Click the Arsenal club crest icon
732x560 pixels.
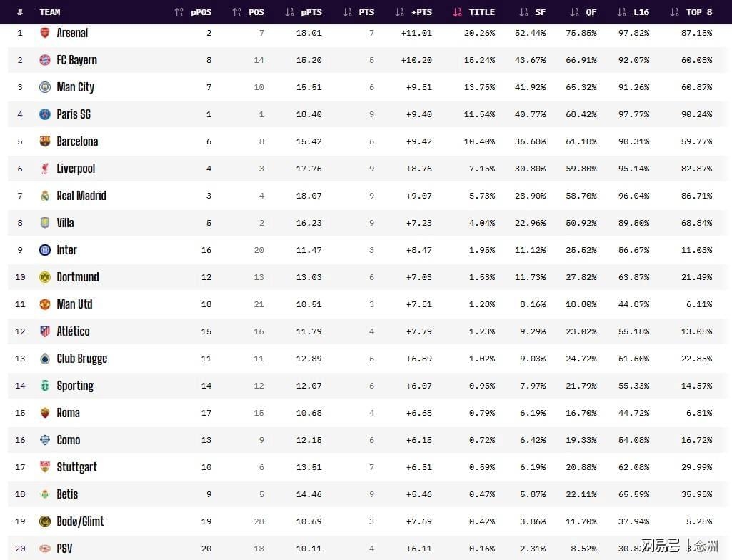(x=45, y=33)
